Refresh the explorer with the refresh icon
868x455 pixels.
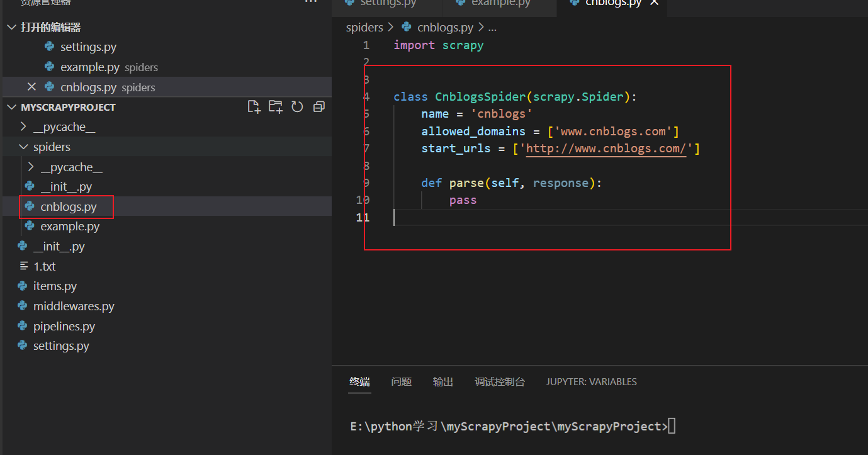297,107
